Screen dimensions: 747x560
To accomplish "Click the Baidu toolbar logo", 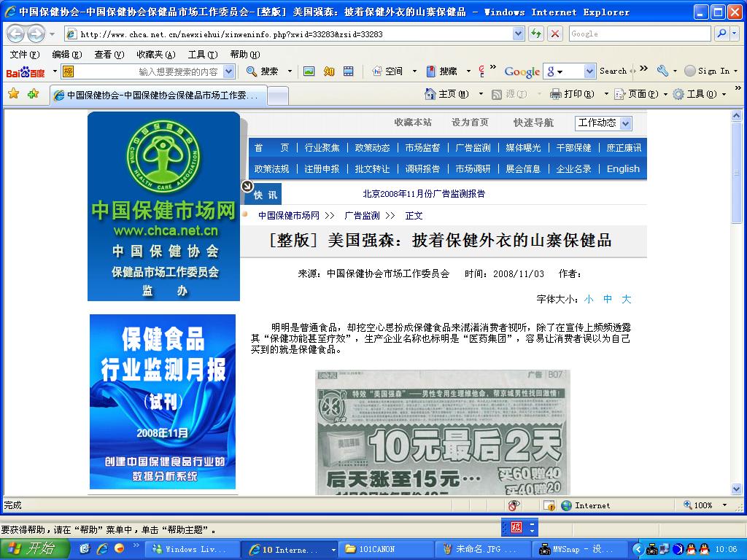I will (x=26, y=71).
